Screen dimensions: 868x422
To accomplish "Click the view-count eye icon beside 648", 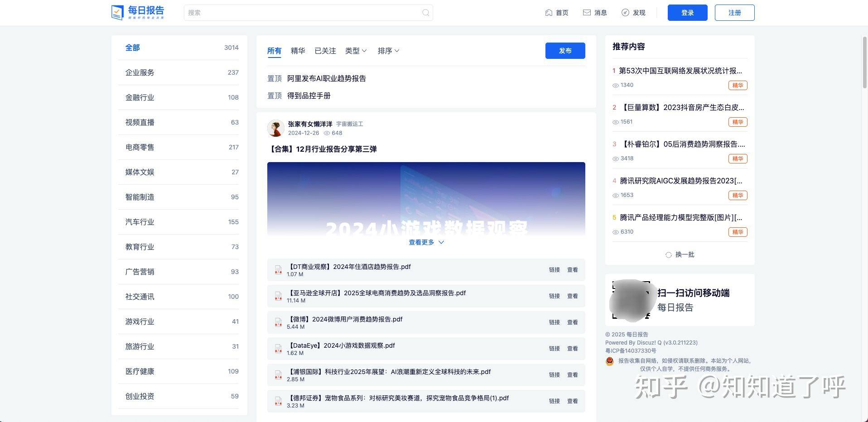I will click(x=327, y=133).
